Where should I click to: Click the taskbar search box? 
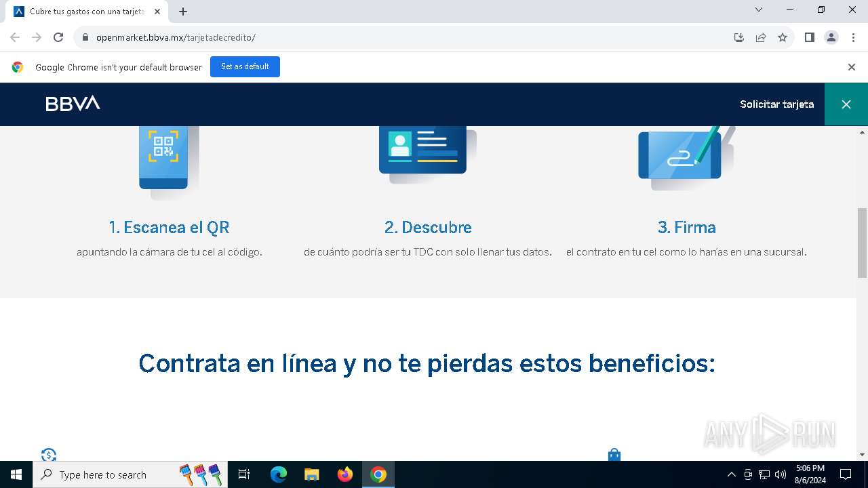[x=131, y=474]
